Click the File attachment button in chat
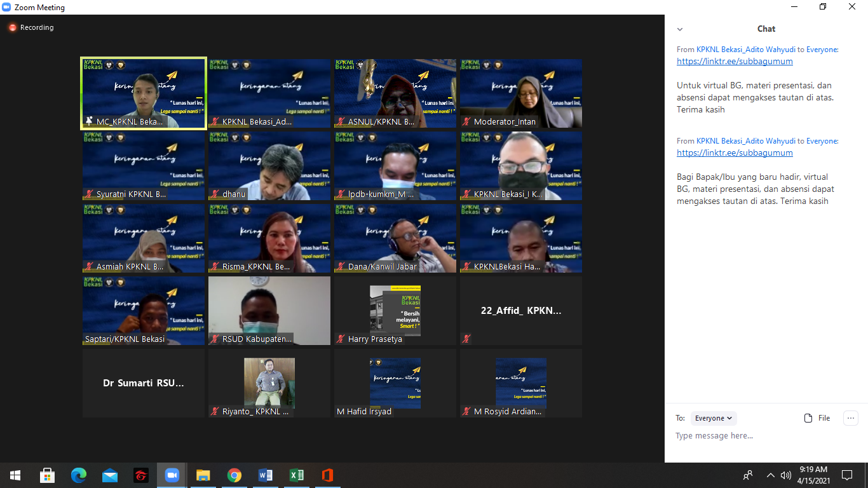 click(x=817, y=418)
